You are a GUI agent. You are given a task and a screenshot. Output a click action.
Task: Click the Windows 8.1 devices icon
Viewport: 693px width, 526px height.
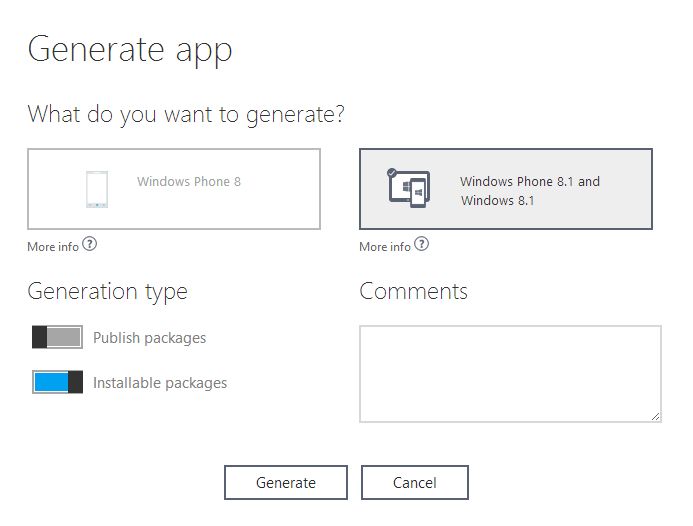pyautogui.click(x=409, y=188)
